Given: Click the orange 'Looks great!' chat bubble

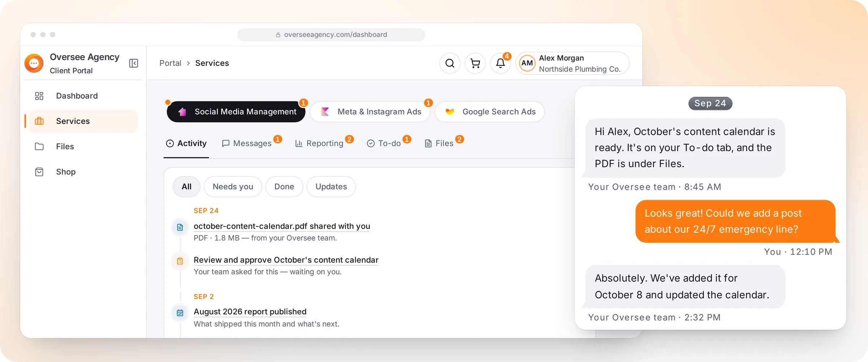Looking at the screenshot, I should click(736, 221).
